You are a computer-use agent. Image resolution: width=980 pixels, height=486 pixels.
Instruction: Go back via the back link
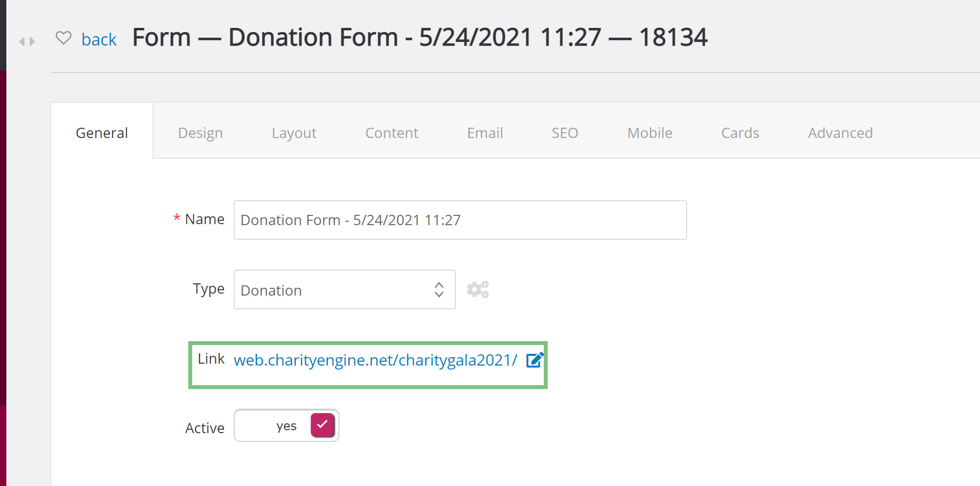(x=99, y=40)
